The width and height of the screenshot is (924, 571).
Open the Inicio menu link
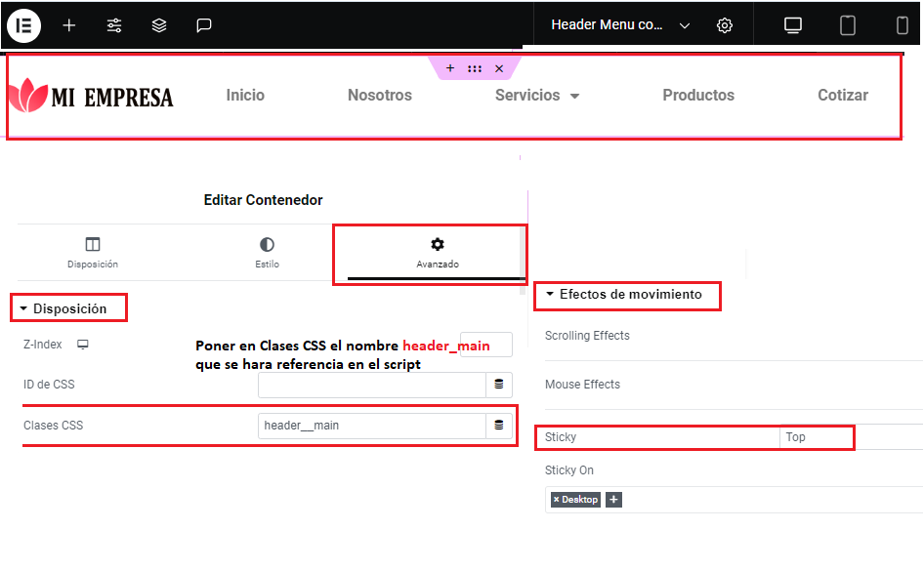(x=245, y=95)
